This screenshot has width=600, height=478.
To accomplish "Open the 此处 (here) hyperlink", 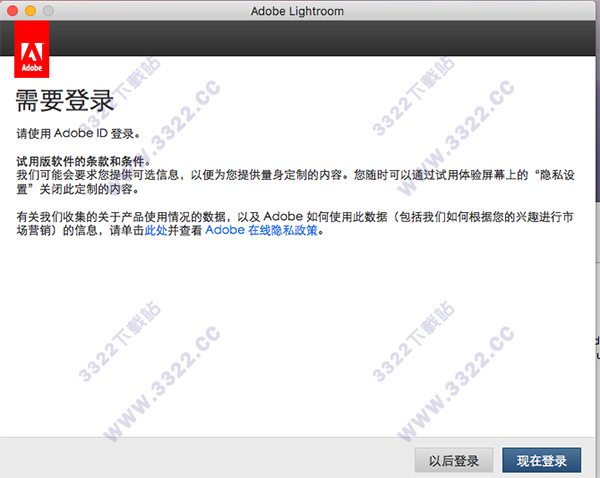I will click(156, 230).
